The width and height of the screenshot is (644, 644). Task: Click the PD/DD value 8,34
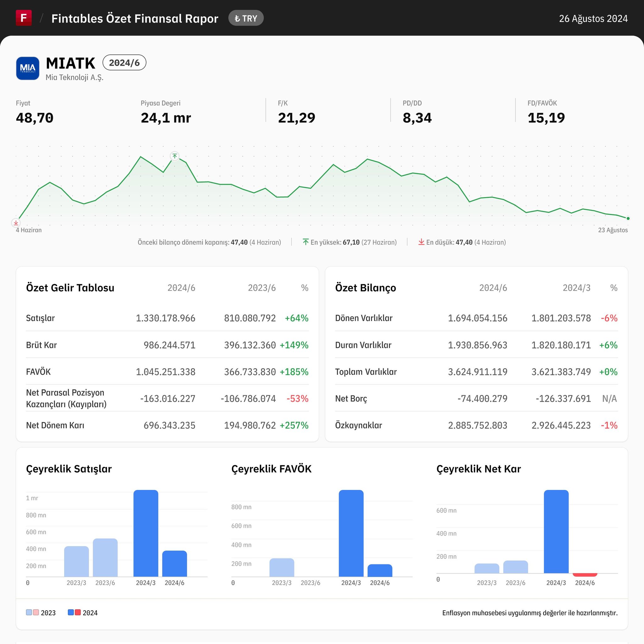point(417,118)
